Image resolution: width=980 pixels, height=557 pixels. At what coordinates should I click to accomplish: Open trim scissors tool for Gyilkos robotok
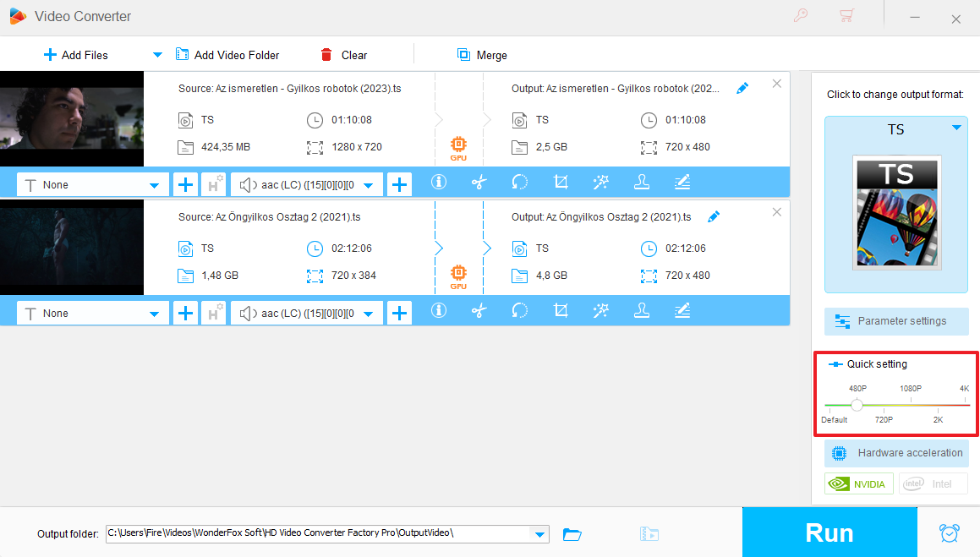coord(479,183)
